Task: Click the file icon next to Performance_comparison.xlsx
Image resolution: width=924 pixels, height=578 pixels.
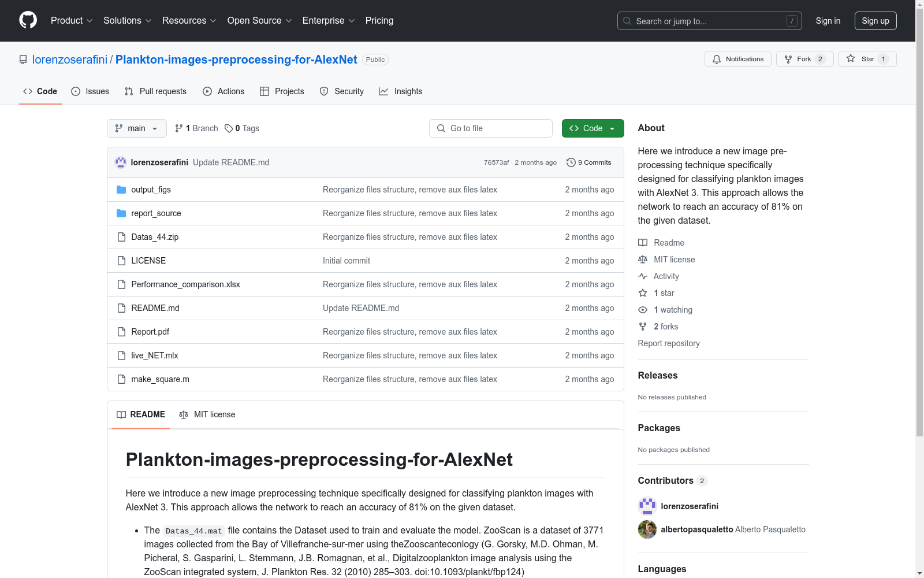Action: tap(121, 284)
